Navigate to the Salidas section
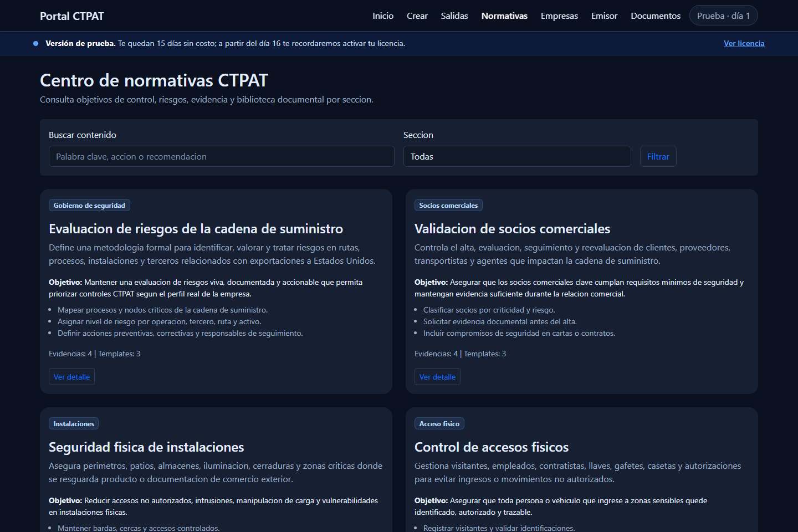798x532 pixels. 454,16
